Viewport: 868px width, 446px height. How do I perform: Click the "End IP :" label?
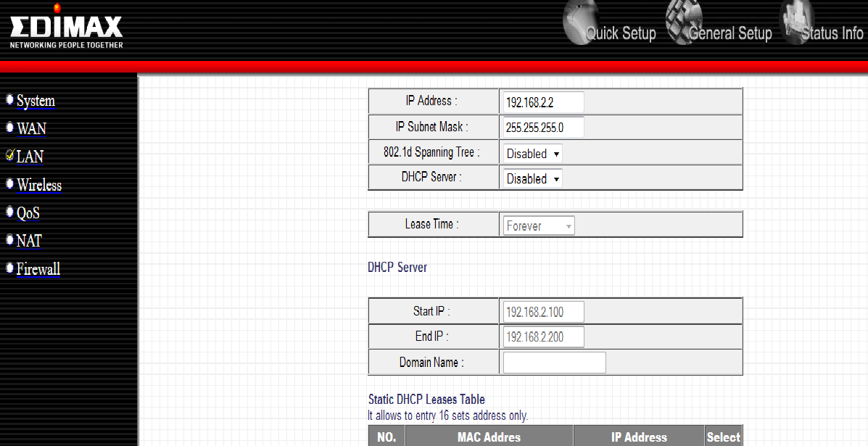click(431, 336)
